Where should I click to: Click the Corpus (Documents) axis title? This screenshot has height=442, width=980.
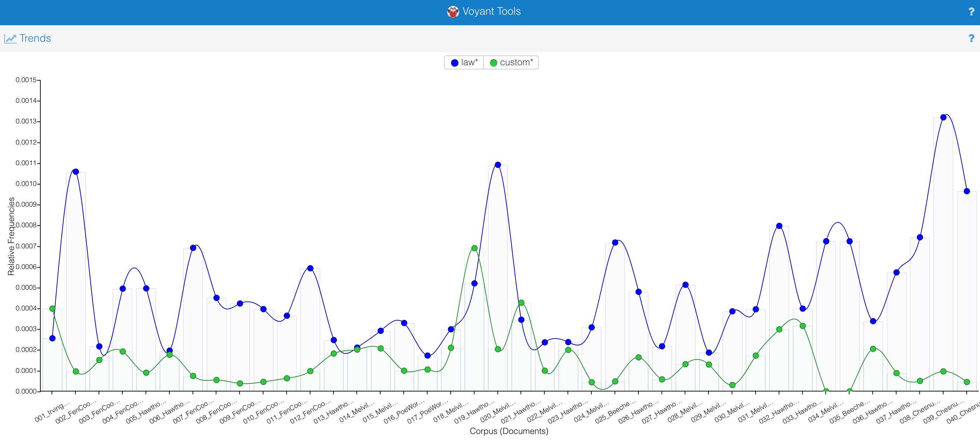[509, 431]
